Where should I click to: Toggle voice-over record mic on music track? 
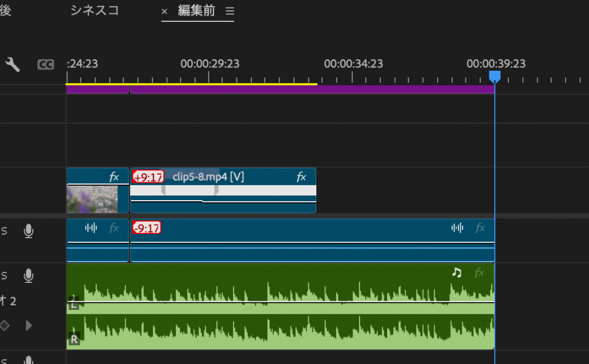pos(28,276)
